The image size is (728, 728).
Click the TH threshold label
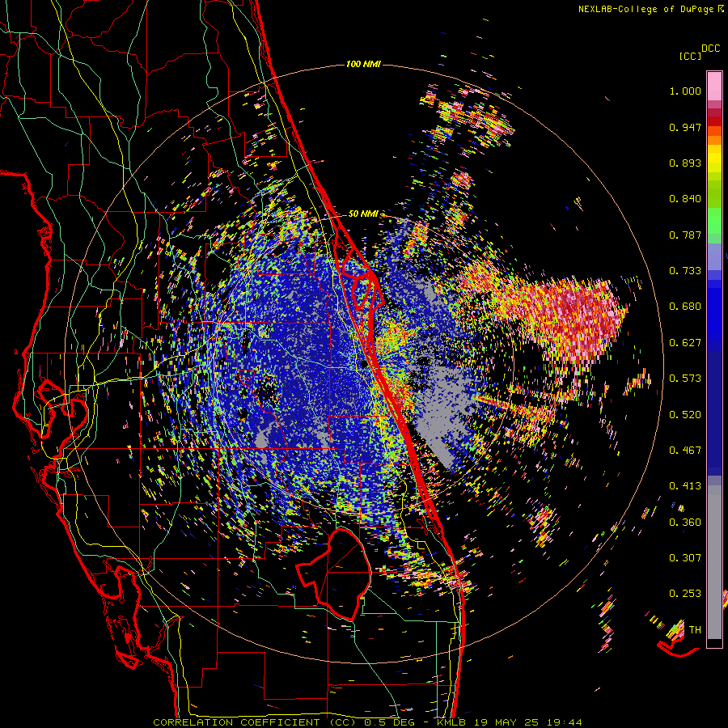click(695, 629)
